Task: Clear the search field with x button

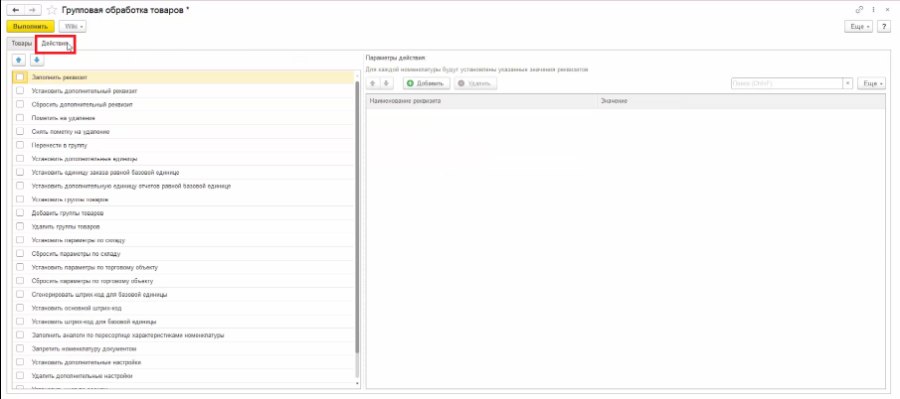Action: [x=848, y=83]
